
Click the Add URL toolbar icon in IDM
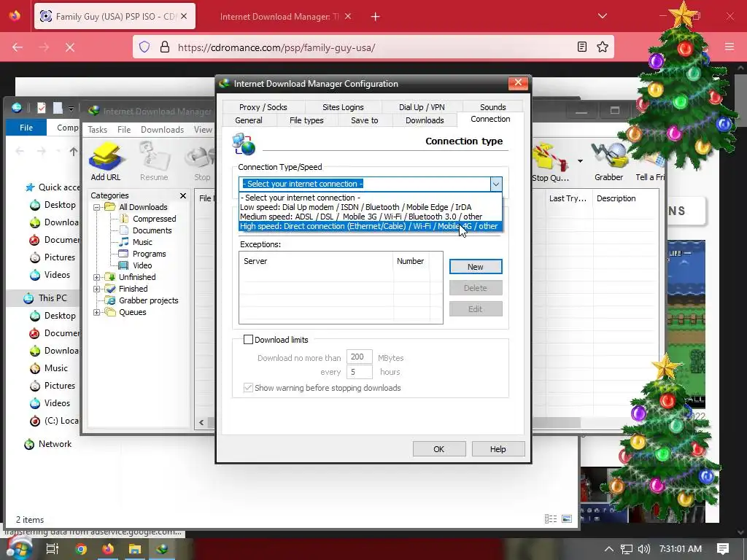coord(105,161)
